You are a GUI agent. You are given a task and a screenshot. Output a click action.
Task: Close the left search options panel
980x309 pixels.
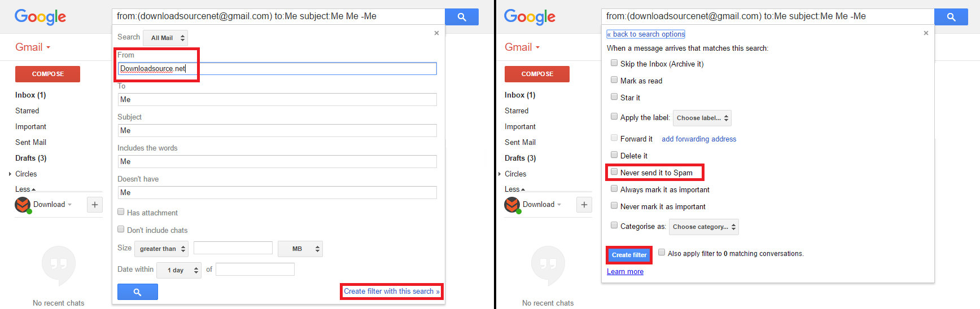(x=436, y=33)
